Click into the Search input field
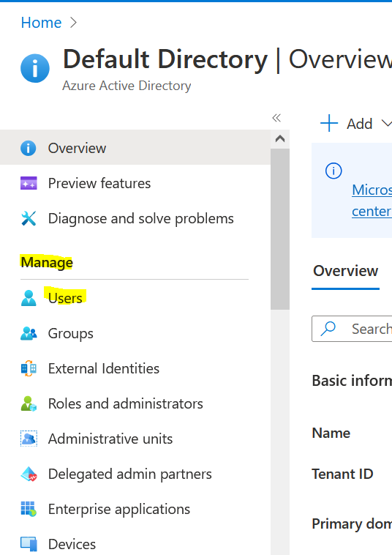Image resolution: width=392 pixels, height=555 pixels. pyautogui.click(x=352, y=329)
